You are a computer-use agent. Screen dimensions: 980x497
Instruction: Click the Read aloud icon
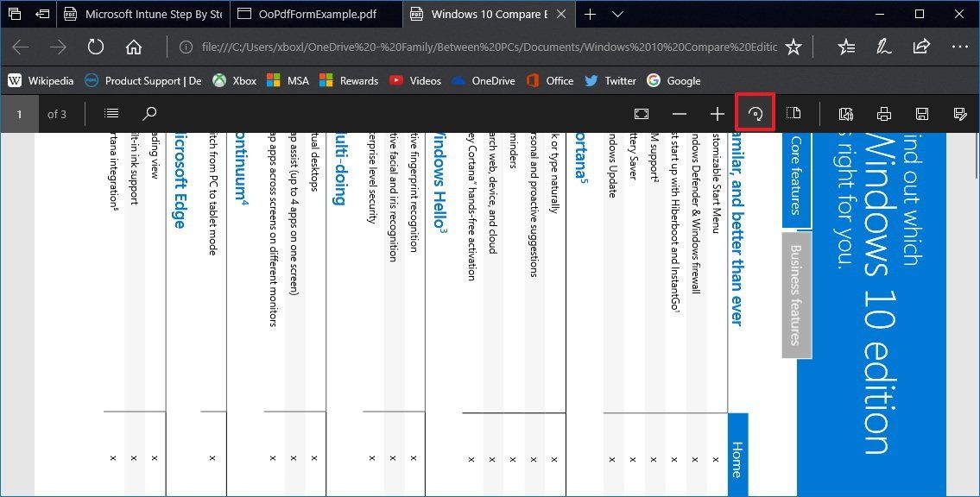[845, 114]
